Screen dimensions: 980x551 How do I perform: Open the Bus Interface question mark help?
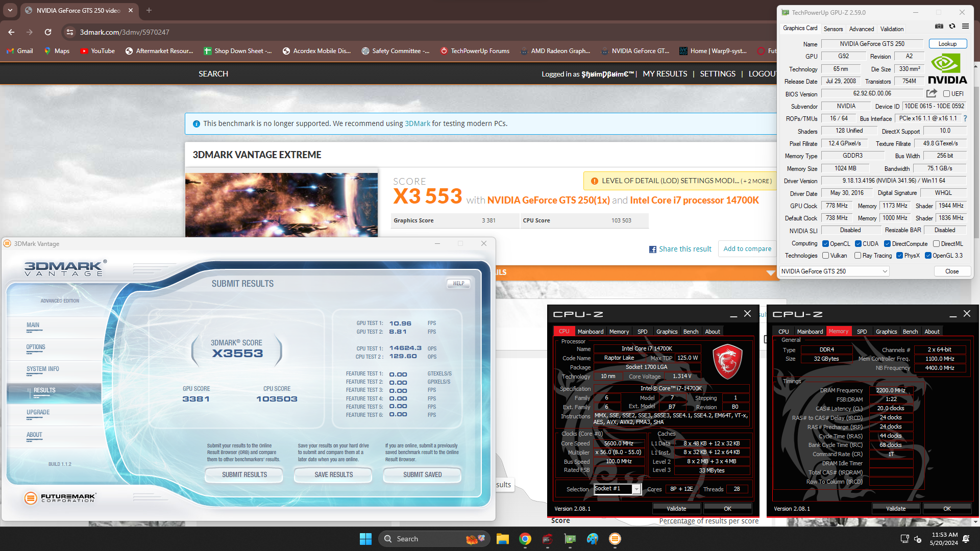(965, 118)
